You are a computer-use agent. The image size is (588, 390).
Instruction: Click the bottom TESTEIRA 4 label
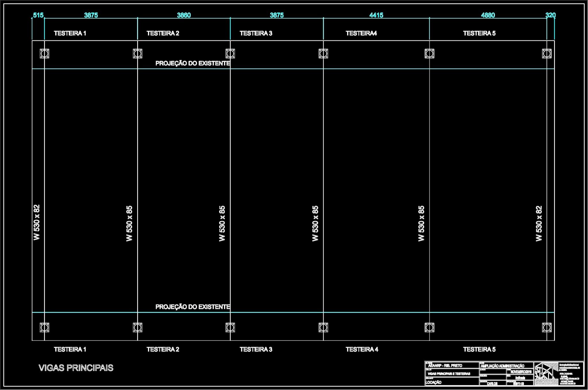point(362,349)
